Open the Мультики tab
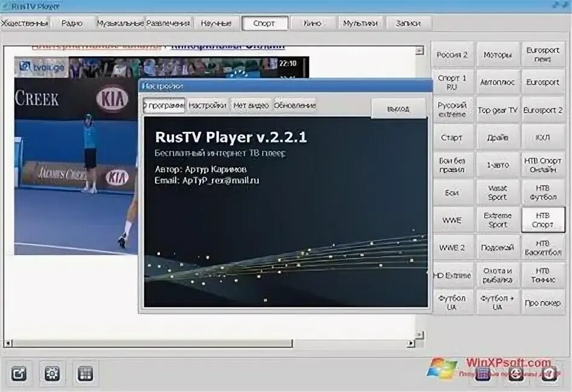 [360, 24]
